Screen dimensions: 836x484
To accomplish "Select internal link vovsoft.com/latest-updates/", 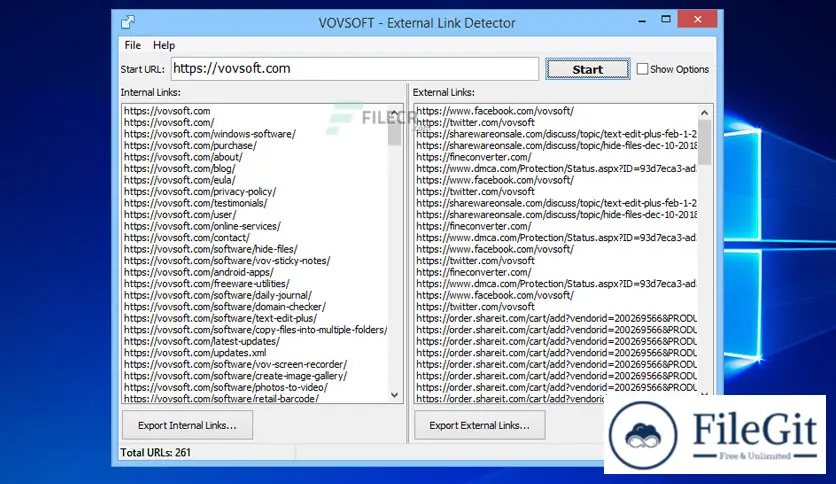I will [202, 341].
